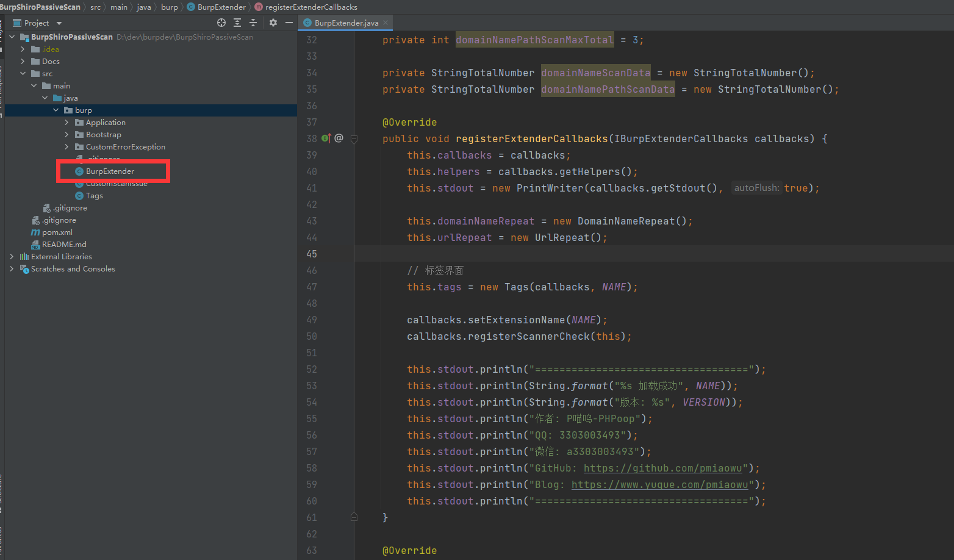Click fold end marker at line 61
This screenshot has width=954, height=560.
coord(354,517)
